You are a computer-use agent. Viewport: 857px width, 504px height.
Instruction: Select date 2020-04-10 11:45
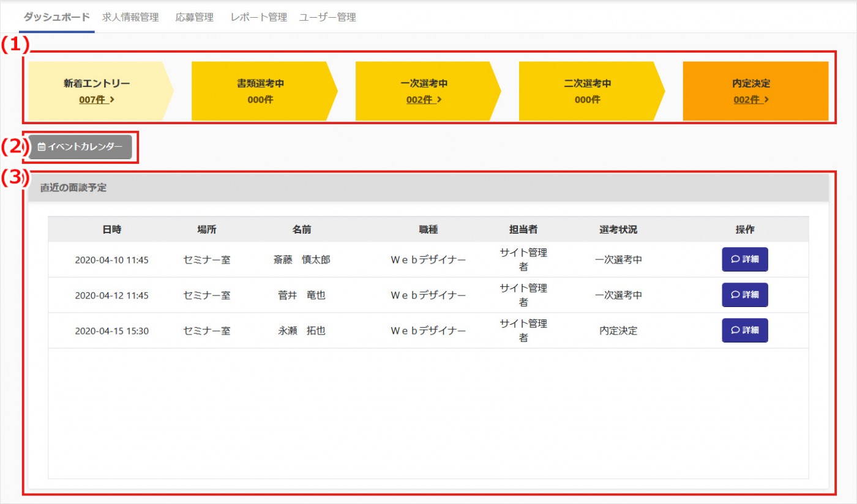(111, 260)
